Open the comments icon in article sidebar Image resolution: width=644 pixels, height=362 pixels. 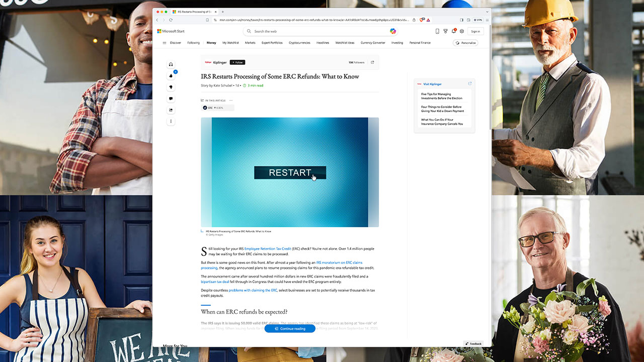[x=171, y=99]
